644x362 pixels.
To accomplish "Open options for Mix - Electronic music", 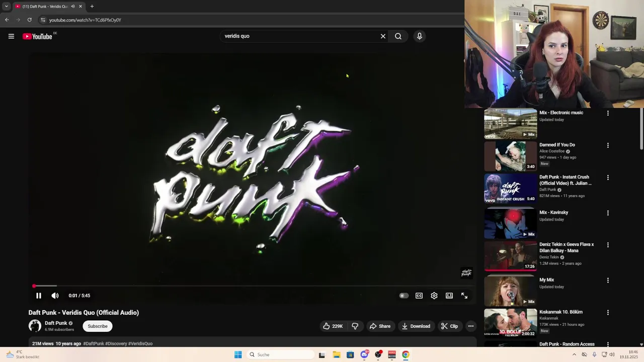I will 608,113.
